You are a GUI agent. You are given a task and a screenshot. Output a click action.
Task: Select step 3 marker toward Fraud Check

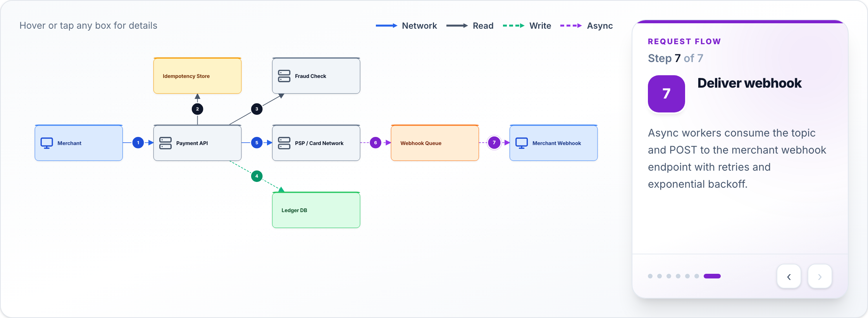coord(257,109)
